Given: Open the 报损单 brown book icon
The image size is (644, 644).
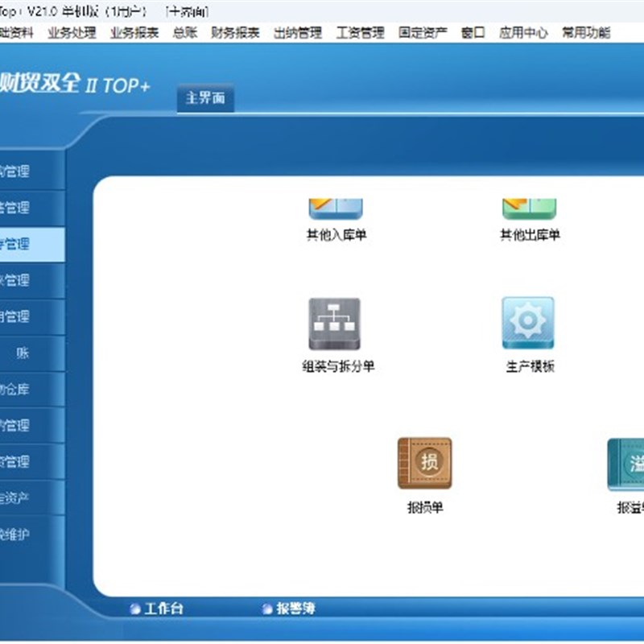Looking at the screenshot, I should pos(425,463).
